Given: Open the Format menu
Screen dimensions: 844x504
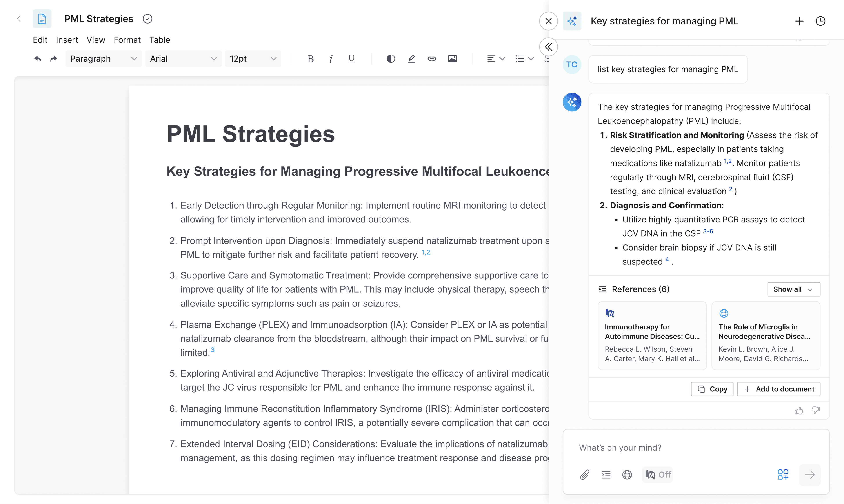Looking at the screenshot, I should 127,40.
